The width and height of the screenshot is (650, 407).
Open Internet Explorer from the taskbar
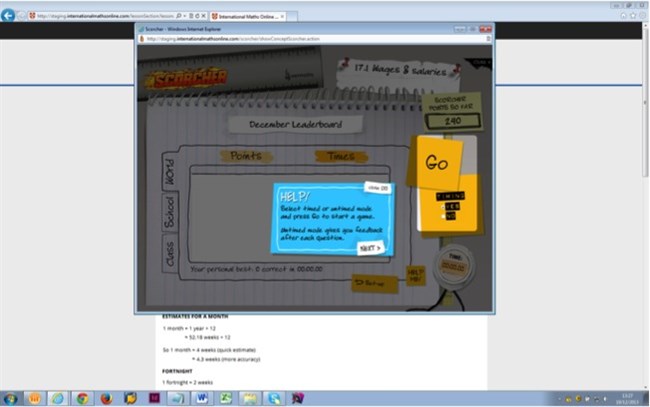[x=58, y=398]
